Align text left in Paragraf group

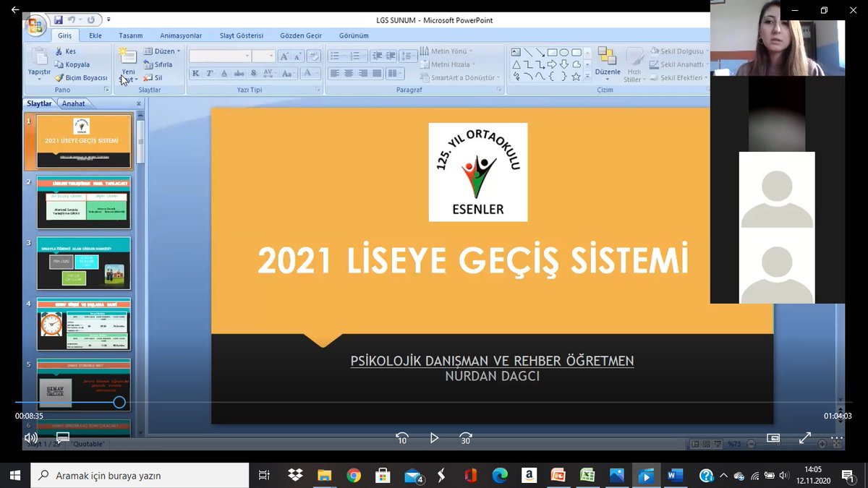[335, 73]
